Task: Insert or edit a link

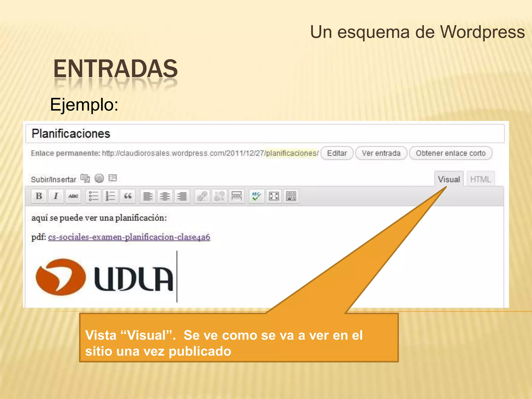Action: 202,196
